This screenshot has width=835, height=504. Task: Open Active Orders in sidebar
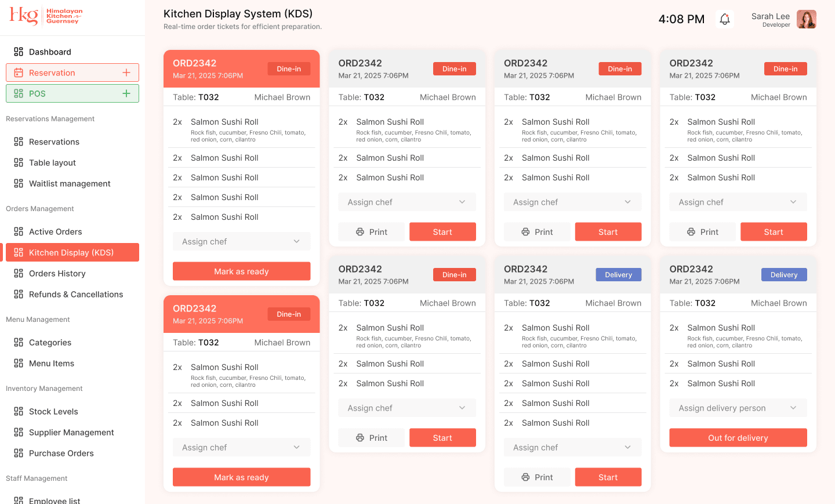click(56, 231)
